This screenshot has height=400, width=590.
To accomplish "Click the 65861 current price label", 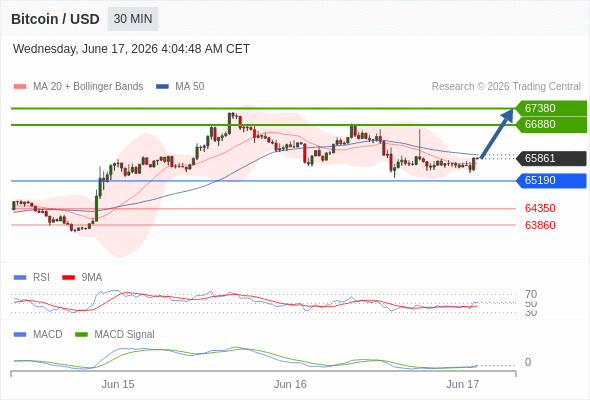I will coord(551,158).
